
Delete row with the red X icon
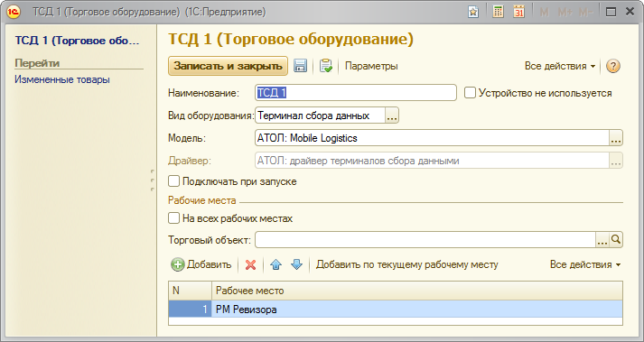[250, 264]
